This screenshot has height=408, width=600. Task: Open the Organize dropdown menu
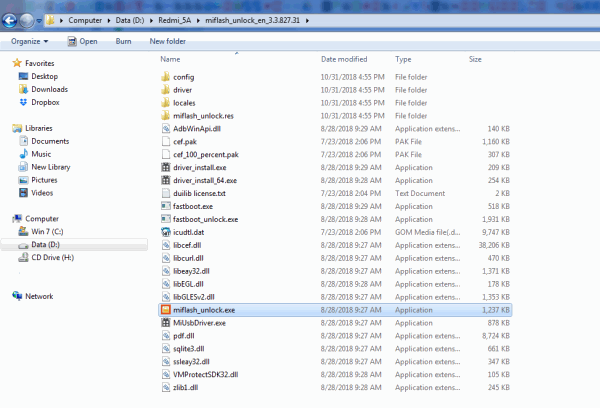tap(29, 41)
